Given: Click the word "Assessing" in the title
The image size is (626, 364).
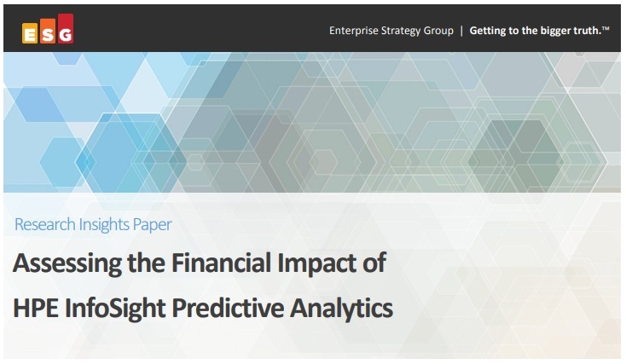Looking at the screenshot, I should [x=64, y=263].
